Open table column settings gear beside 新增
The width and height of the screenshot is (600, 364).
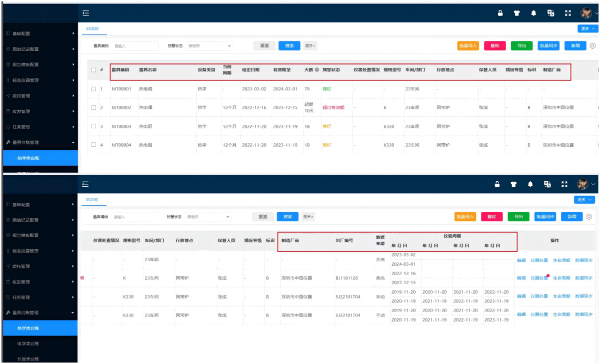(x=593, y=44)
